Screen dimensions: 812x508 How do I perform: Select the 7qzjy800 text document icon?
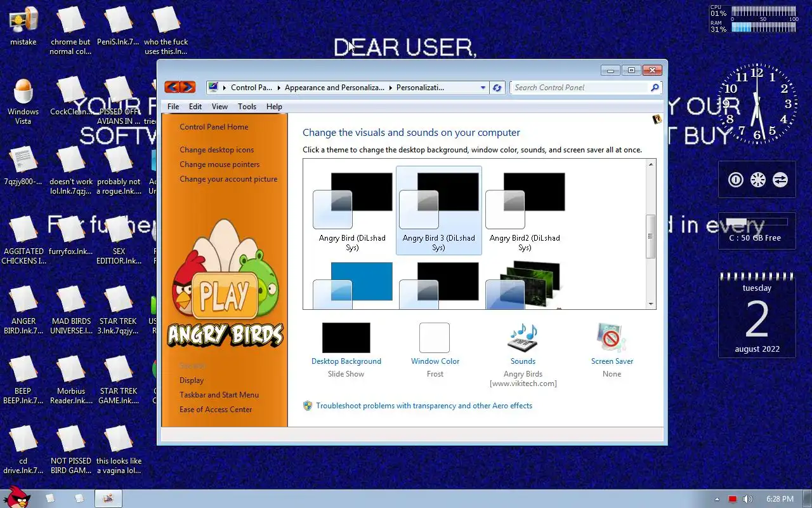click(x=23, y=166)
